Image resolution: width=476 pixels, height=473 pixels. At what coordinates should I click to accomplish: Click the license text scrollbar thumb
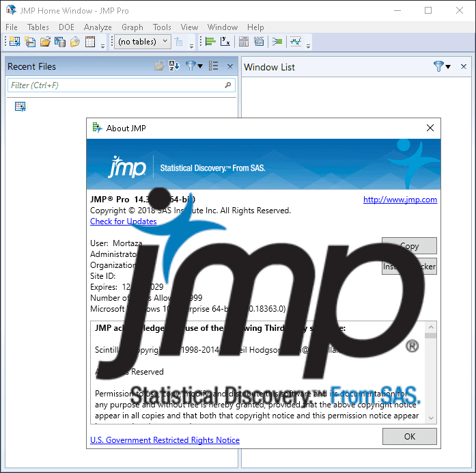point(431,336)
